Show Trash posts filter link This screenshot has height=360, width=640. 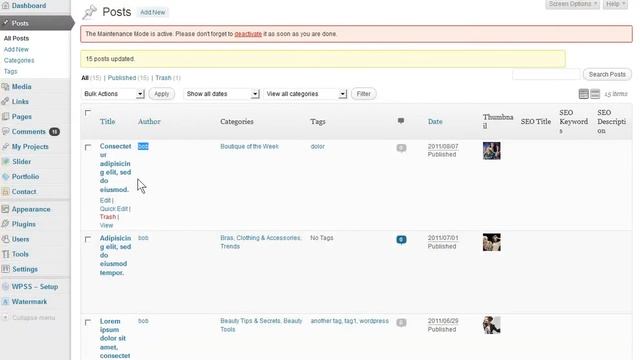(x=163, y=78)
